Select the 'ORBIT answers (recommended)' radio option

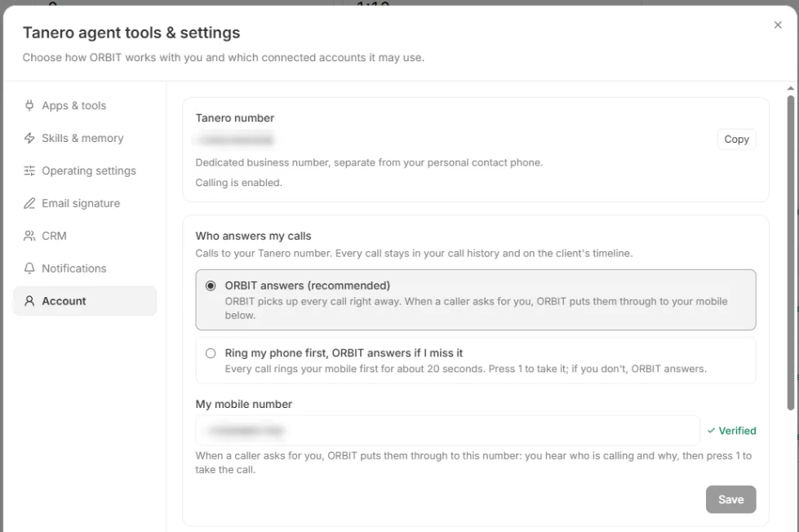point(211,286)
